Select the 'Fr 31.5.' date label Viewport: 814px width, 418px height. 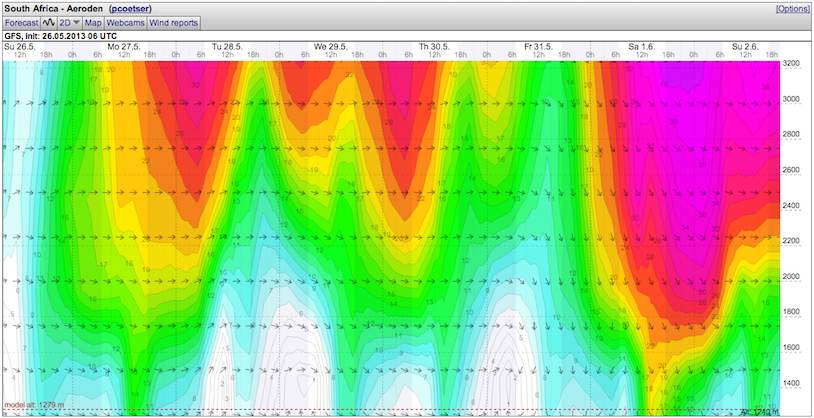(539, 46)
